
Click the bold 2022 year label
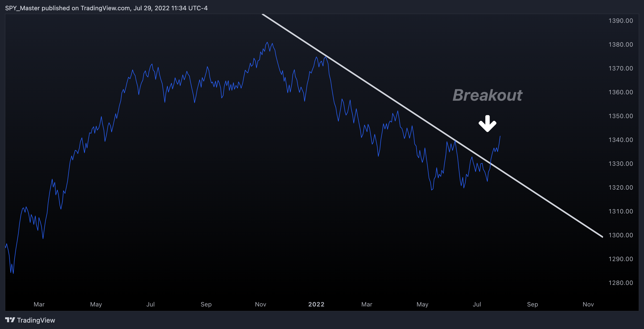point(316,304)
